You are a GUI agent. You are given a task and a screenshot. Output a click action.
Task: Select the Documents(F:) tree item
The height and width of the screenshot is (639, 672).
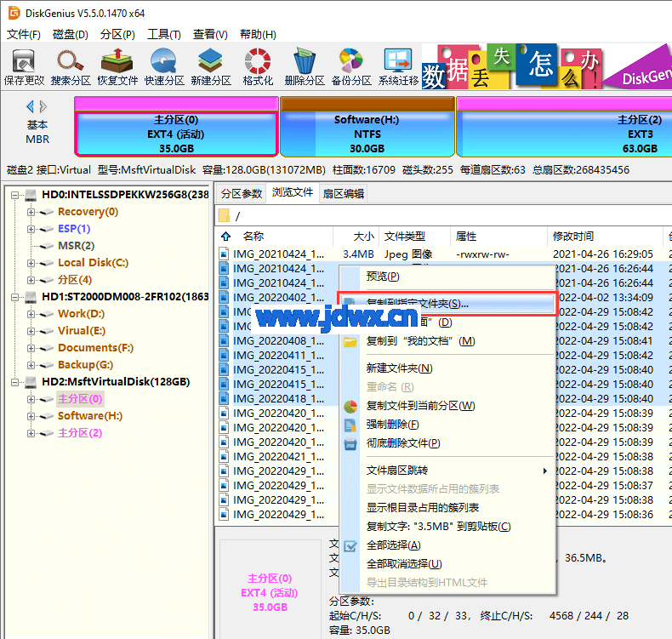click(x=95, y=348)
